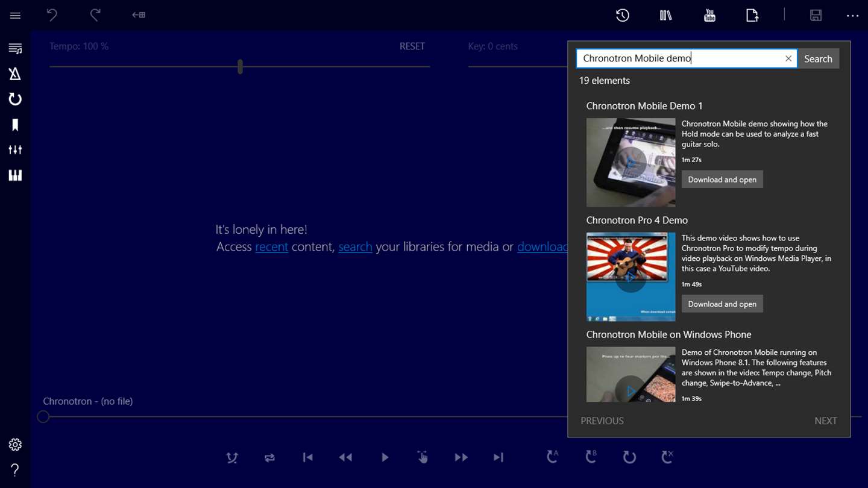
Task: Click the Key: 0 cents label
Action: coord(492,46)
